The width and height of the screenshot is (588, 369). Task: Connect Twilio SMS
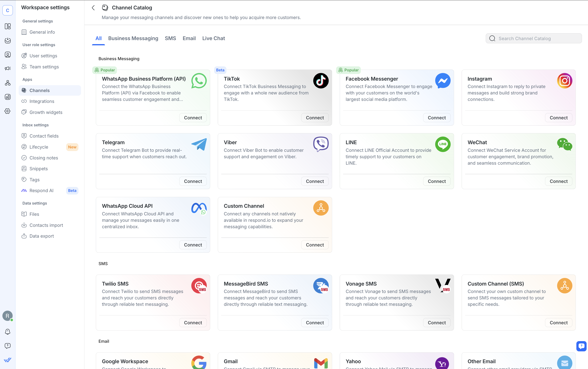pyautogui.click(x=193, y=323)
